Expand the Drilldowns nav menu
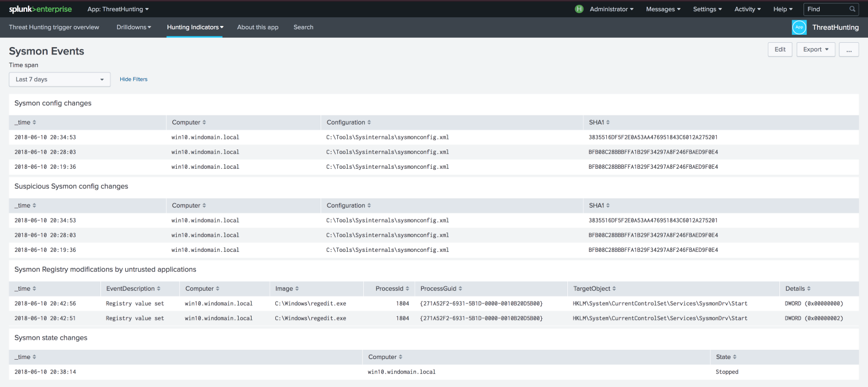 [134, 27]
